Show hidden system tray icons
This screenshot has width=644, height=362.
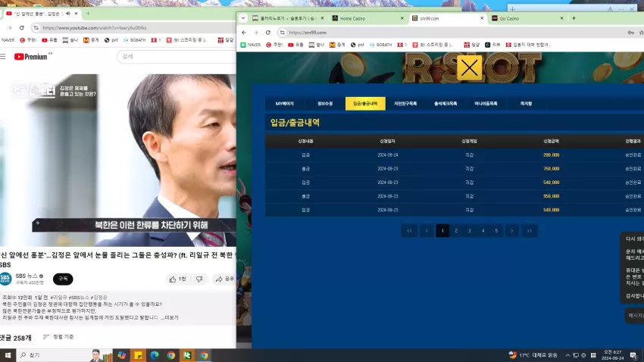[567, 355]
